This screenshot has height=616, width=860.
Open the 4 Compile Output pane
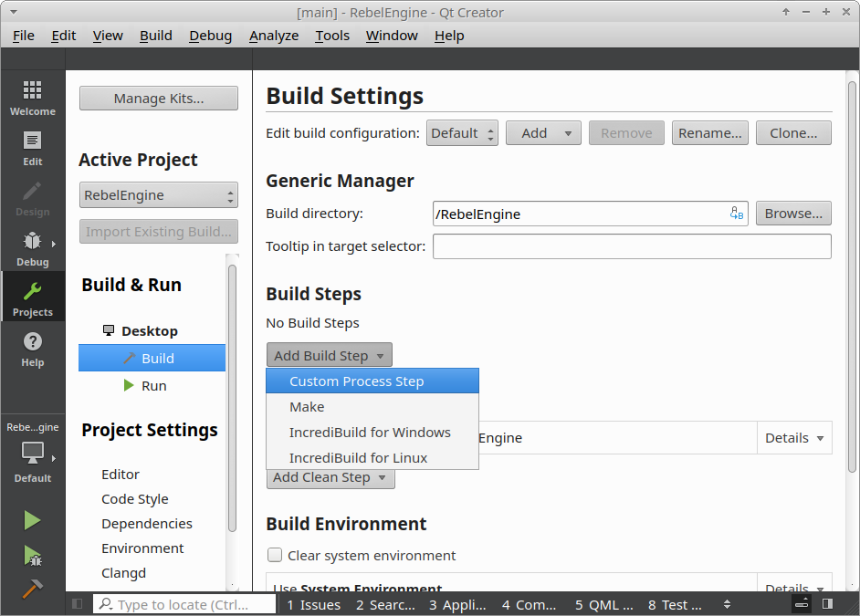tap(530, 604)
